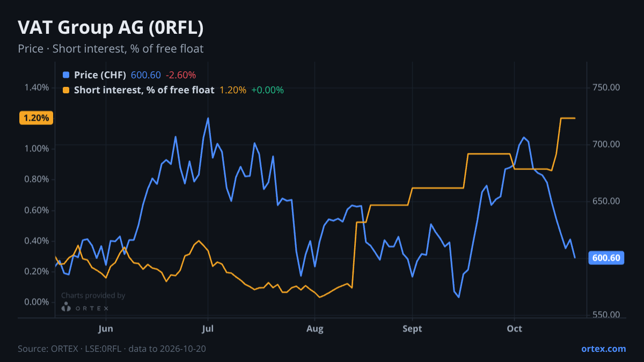Click the 0.20% left axis label

(x=37, y=271)
